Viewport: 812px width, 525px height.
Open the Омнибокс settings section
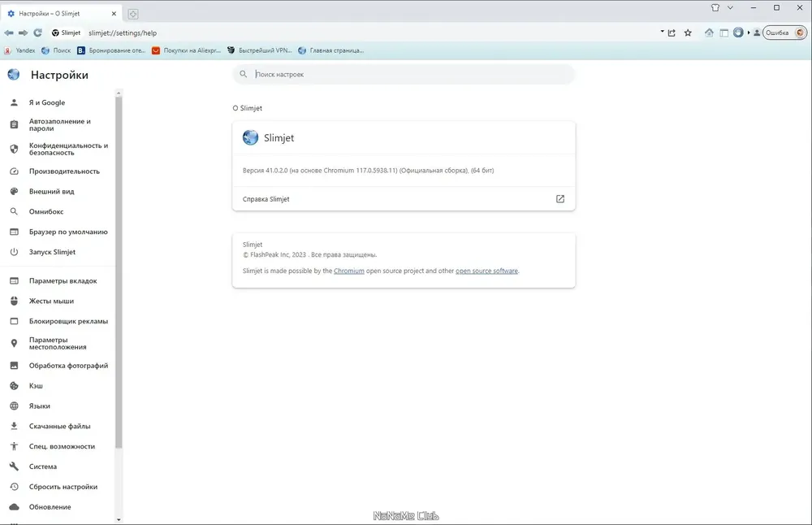58,211
